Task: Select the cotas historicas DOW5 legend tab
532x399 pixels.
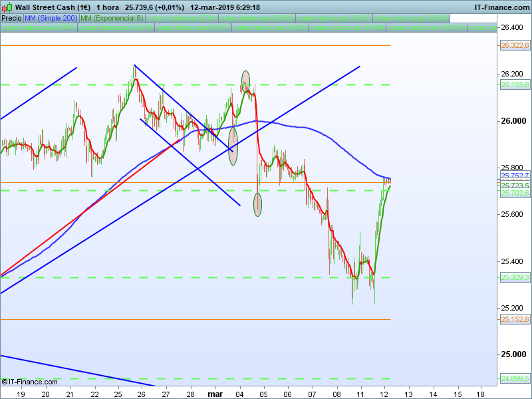Action: [39, 27]
